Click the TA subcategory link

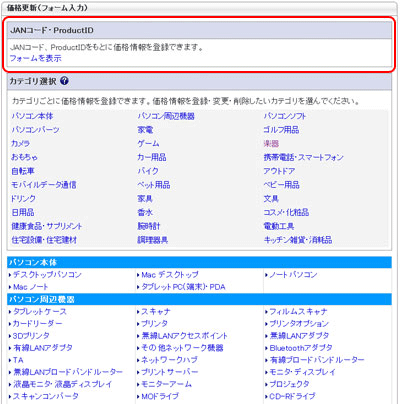tap(18, 360)
